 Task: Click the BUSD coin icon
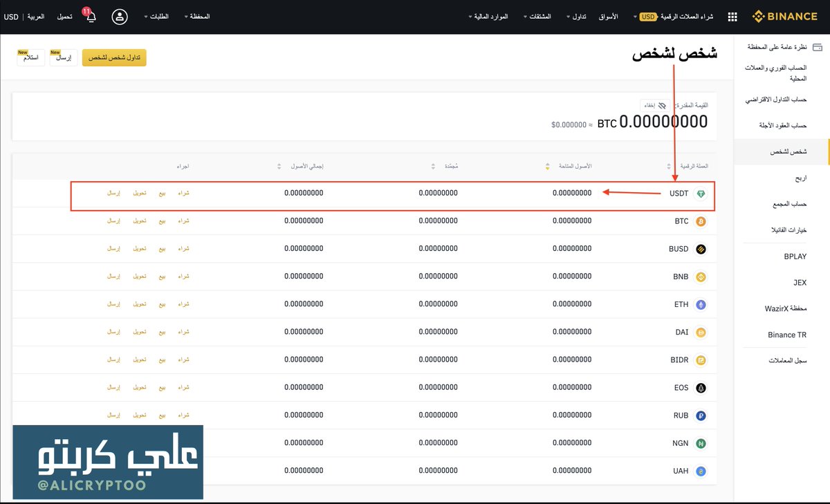coord(701,249)
